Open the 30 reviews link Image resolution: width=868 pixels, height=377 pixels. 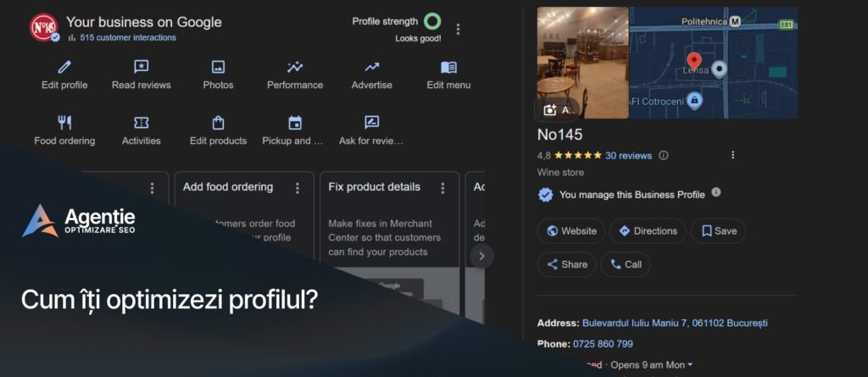point(628,156)
